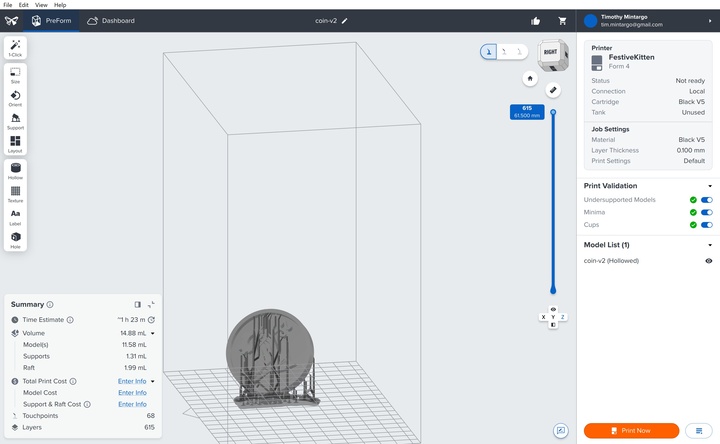This screenshot has height=444, width=720.
Task: Select the Label tool
Action: [x=15, y=217]
